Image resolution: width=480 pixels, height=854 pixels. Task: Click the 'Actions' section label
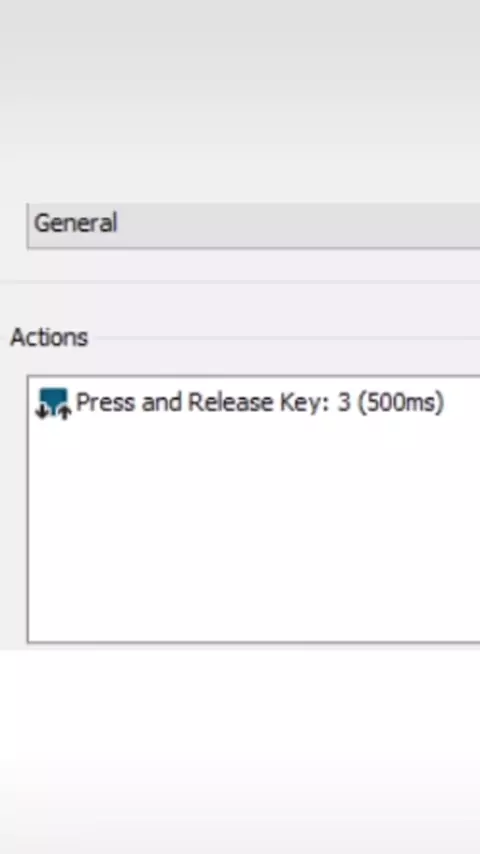pyautogui.click(x=49, y=338)
